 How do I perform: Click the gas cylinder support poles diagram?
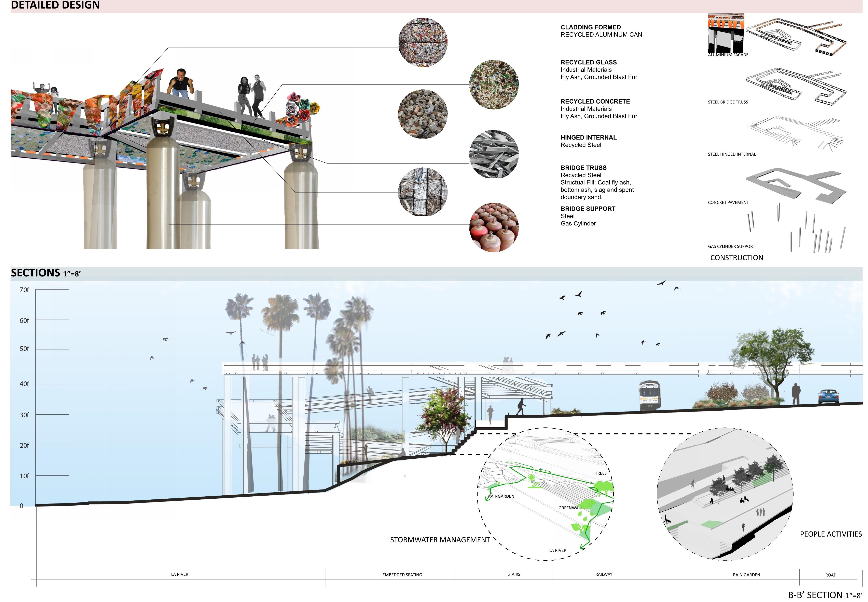click(803, 230)
